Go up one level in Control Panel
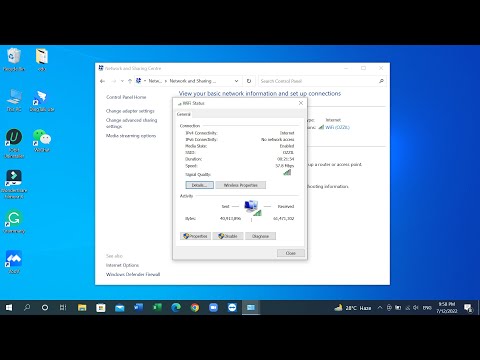Viewport: 480px width, 360px height. [130, 81]
